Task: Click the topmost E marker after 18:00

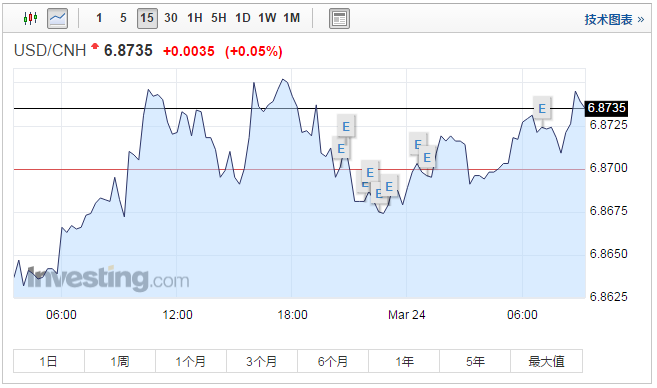Action: point(346,126)
